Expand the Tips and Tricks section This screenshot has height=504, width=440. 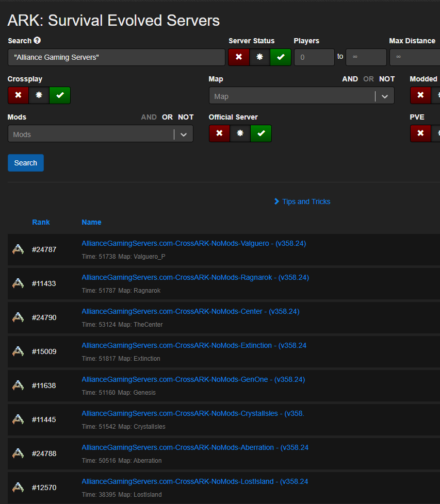point(302,201)
